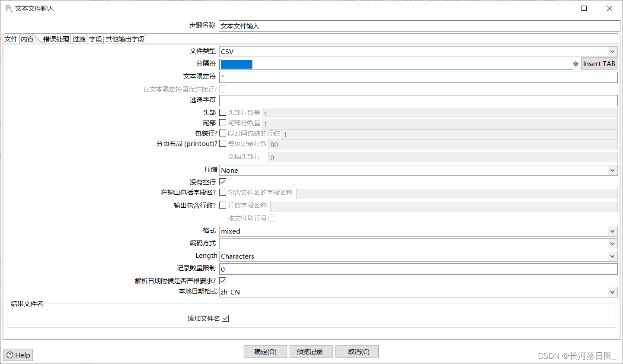Screen dimensions: 623x364
Task: Uncheck the 添加文件名 checkbox
Action: 225,318
